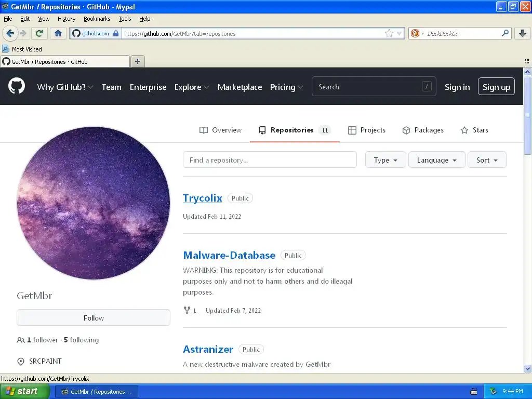
Task: Click the magnifier search icon in search box
Action: tap(505, 33)
